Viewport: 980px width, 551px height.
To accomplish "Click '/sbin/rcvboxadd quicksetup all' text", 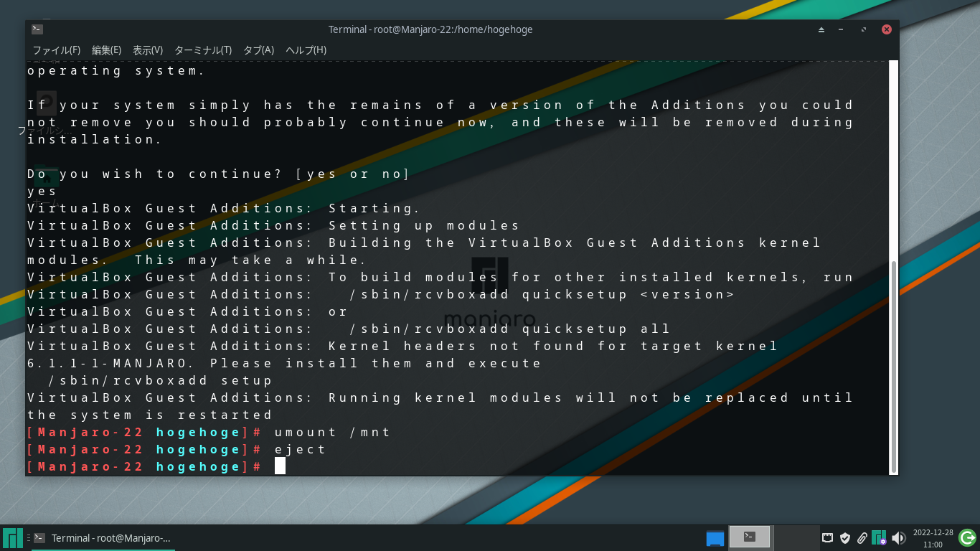I will 510,329.
